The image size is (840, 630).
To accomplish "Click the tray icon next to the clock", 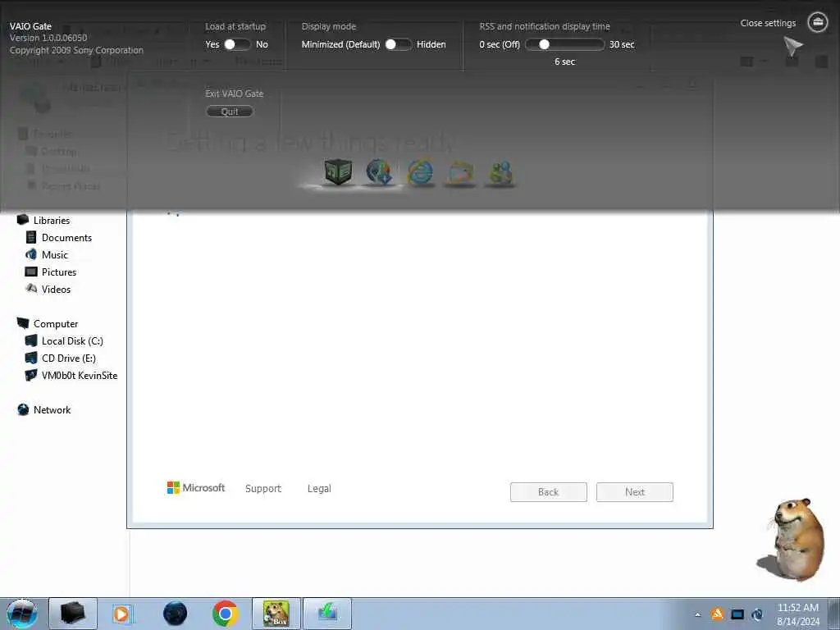I will (757, 614).
